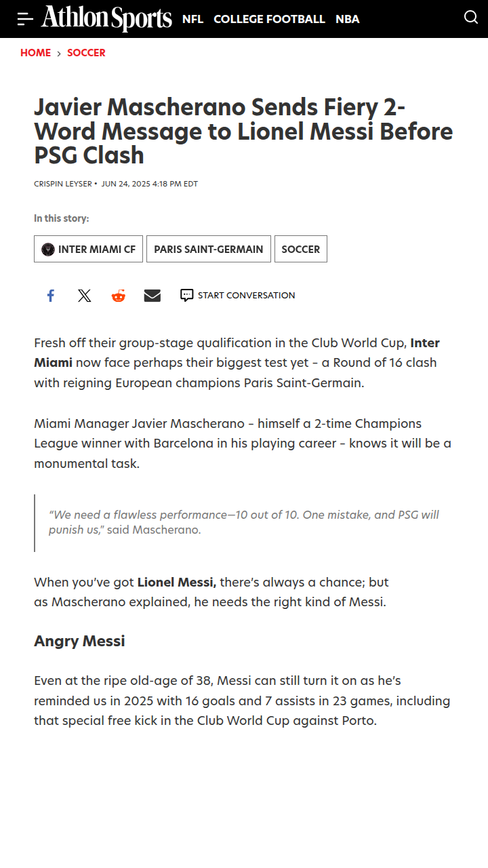This screenshot has width=488, height=868.
Task: Select the Inter Miami CF topic tag
Action: point(88,249)
